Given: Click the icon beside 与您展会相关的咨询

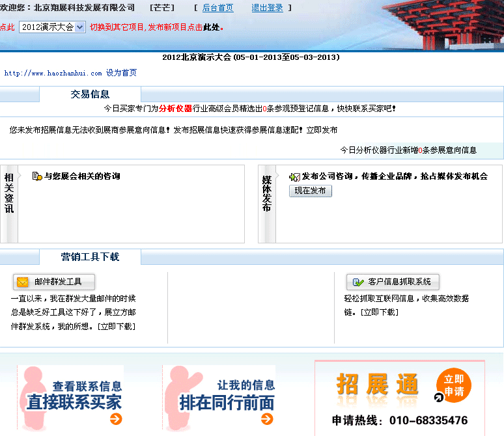Looking at the screenshot, I should (37, 176).
